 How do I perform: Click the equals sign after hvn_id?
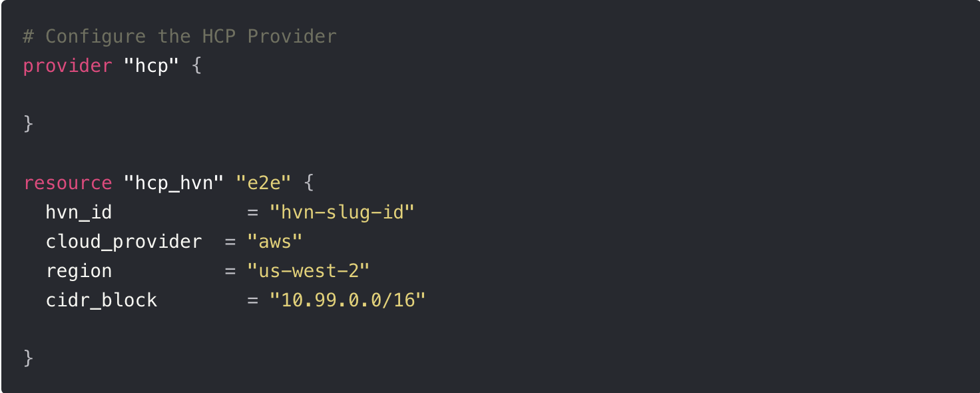pyautogui.click(x=252, y=212)
